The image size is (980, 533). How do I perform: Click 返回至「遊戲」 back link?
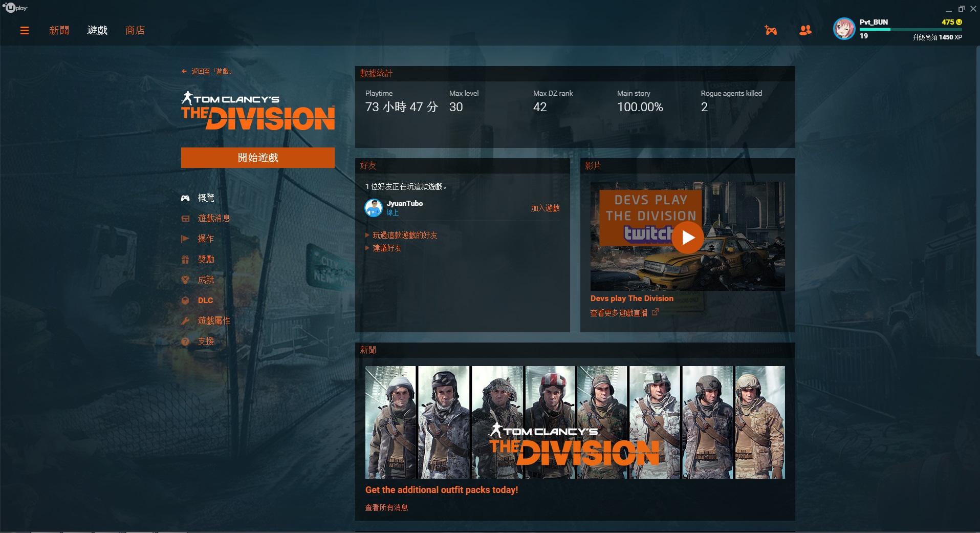click(x=212, y=72)
